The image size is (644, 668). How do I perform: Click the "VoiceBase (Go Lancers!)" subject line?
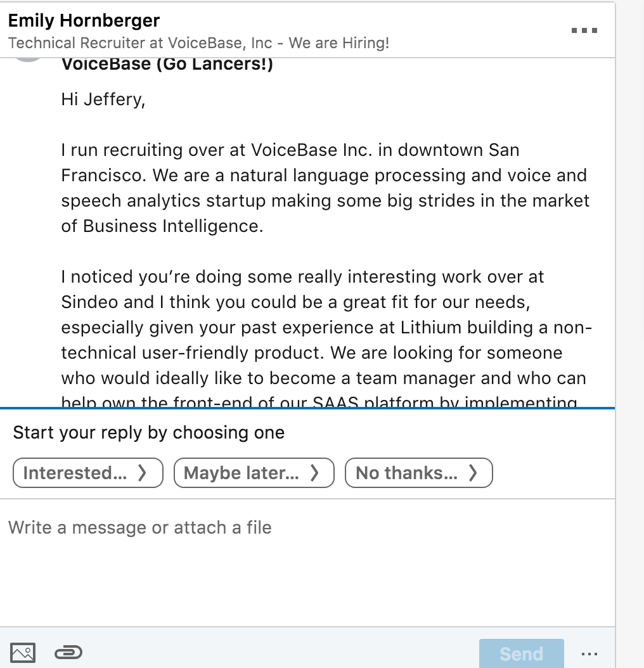click(167, 64)
